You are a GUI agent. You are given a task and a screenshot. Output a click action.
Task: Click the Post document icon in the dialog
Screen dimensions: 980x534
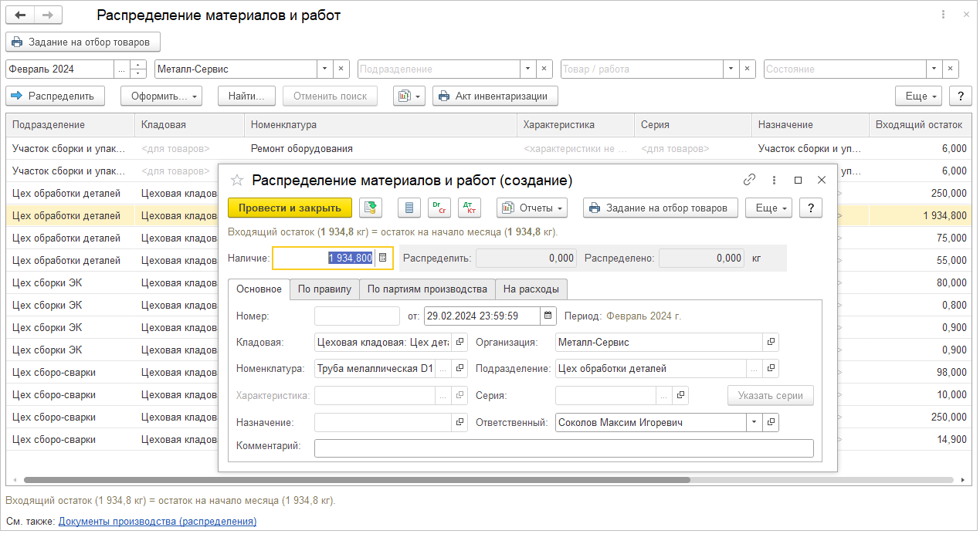click(371, 208)
